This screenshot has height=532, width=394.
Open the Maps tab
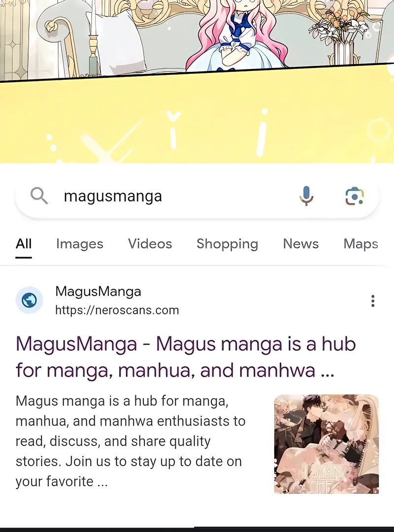361,244
